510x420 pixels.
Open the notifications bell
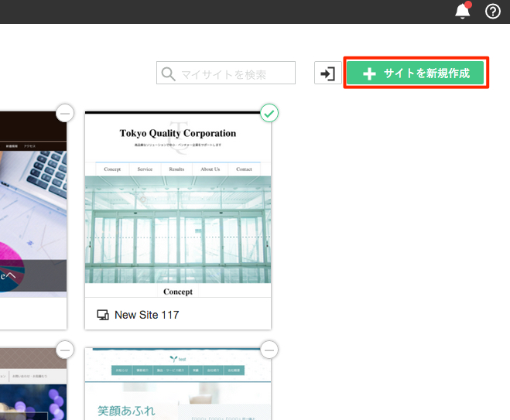click(x=462, y=11)
